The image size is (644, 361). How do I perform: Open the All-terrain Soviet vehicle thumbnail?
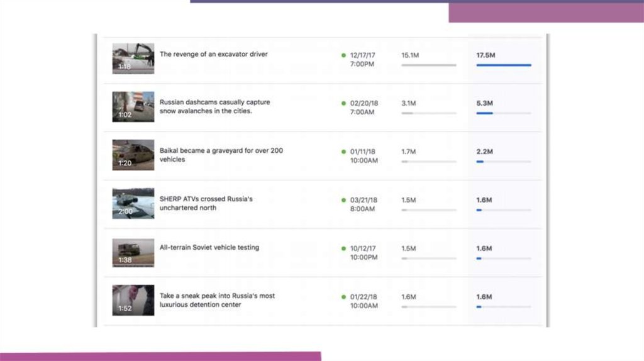pyautogui.click(x=133, y=252)
